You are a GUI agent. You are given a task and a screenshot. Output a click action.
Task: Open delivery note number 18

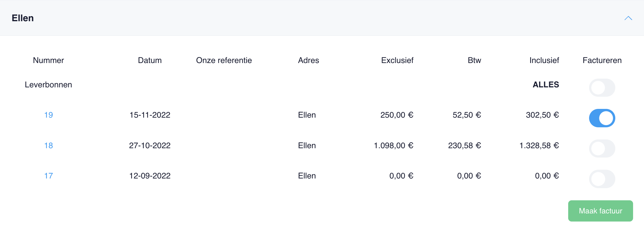(x=48, y=145)
